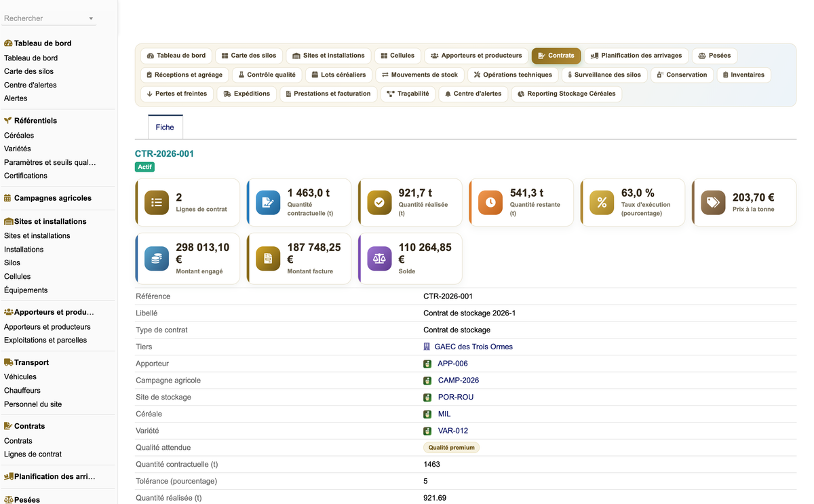
Task: Open the Contrôle qualité menu item
Action: click(x=267, y=75)
